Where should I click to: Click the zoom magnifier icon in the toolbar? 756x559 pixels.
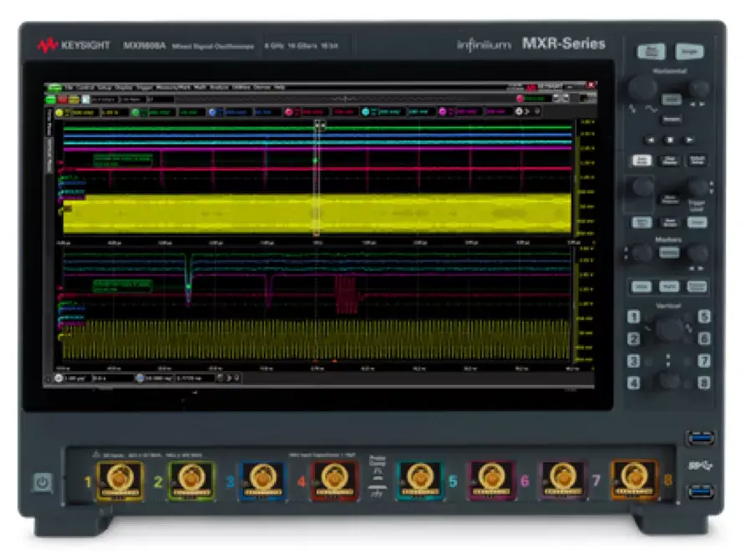[85, 98]
